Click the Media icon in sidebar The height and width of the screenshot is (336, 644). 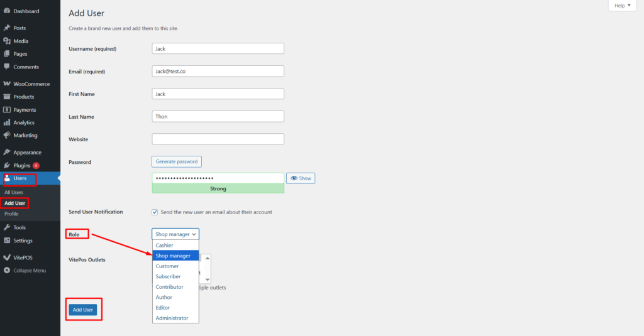tap(7, 41)
